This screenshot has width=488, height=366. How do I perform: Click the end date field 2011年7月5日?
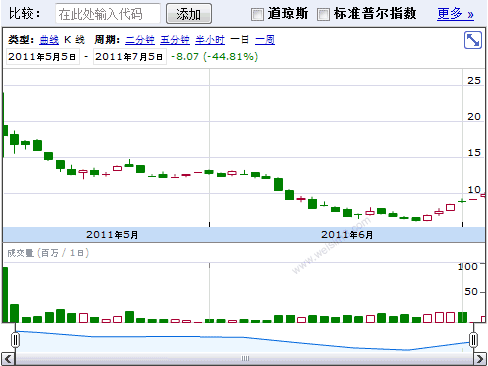(x=130, y=57)
